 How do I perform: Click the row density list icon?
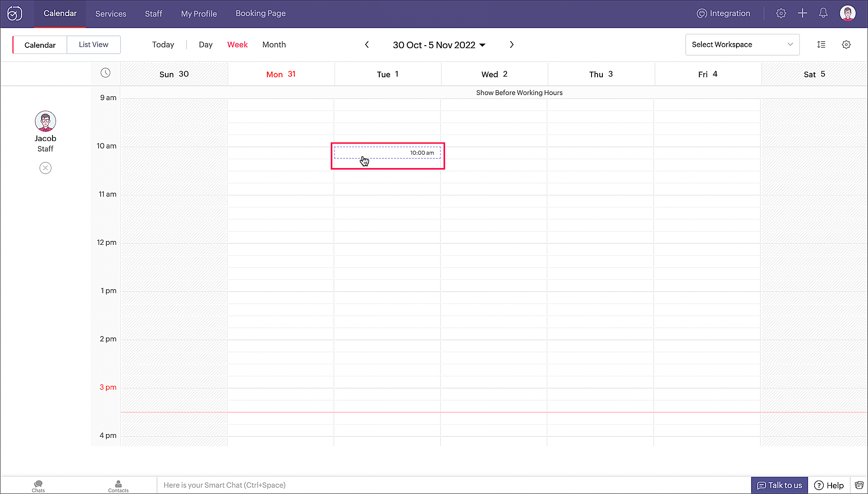coord(821,45)
